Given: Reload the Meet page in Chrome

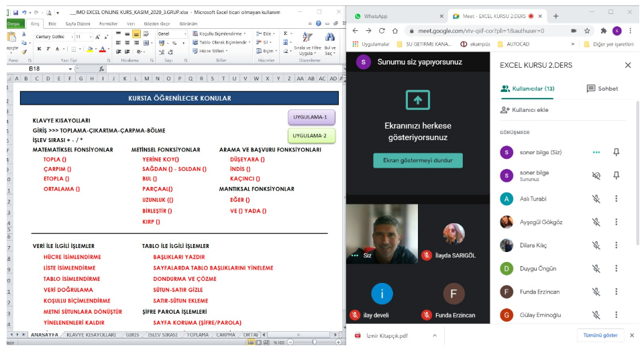Looking at the screenshot, I should tap(382, 31).
